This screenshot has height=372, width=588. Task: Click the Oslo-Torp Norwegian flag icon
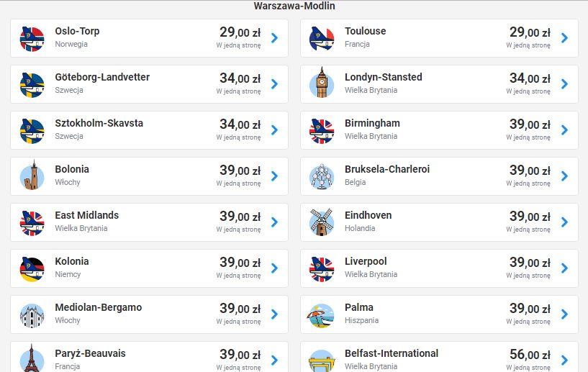coord(32,38)
